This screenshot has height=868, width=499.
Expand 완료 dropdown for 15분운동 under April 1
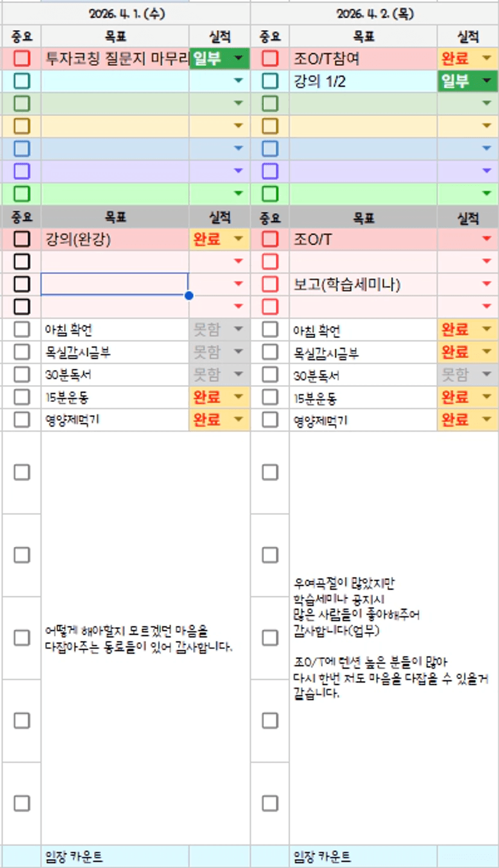240,397
